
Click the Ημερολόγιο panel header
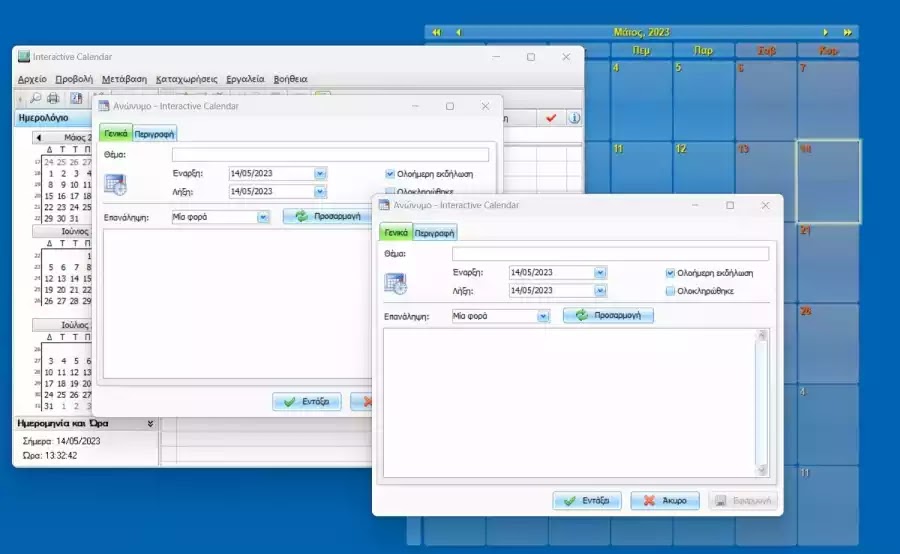[52, 118]
